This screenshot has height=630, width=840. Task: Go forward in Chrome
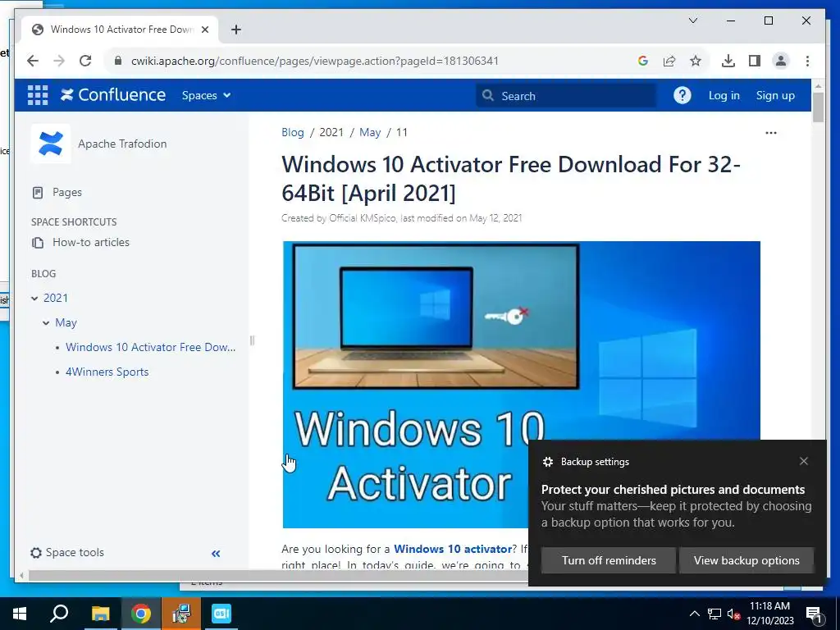click(x=59, y=61)
